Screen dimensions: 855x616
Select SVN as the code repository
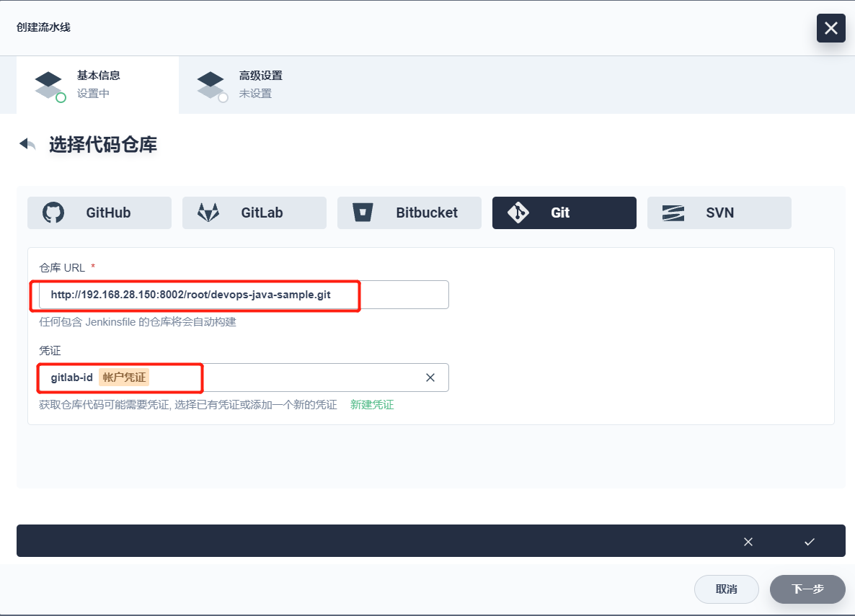(719, 213)
